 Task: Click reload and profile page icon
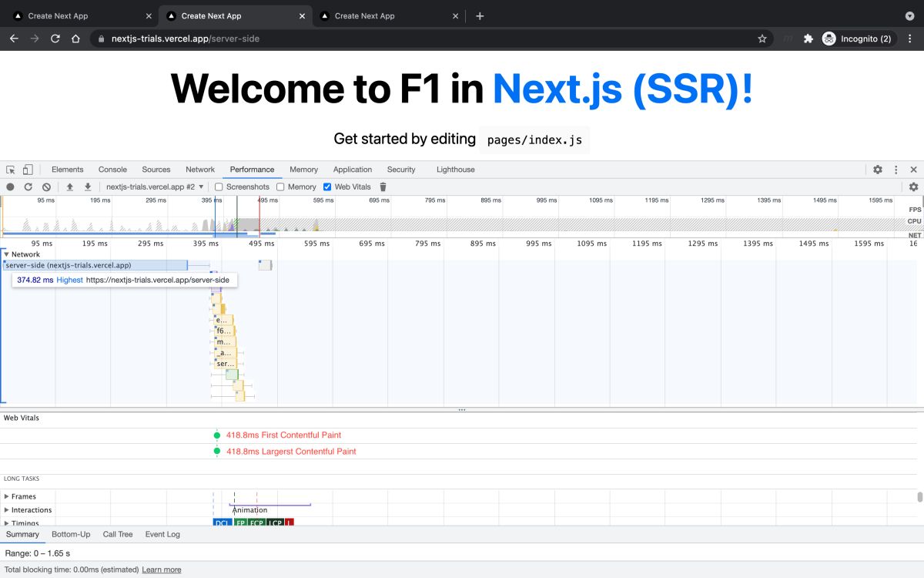pos(28,187)
